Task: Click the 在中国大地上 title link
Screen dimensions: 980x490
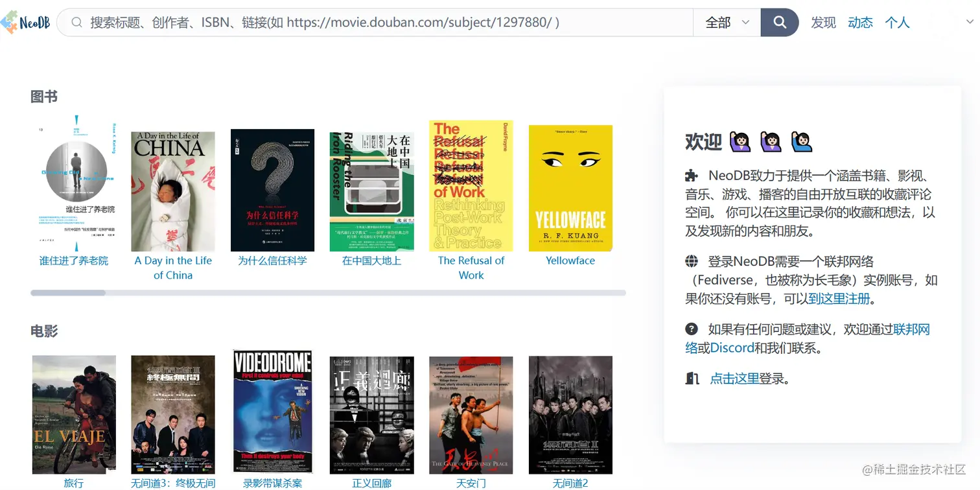Action: tap(371, 261)
